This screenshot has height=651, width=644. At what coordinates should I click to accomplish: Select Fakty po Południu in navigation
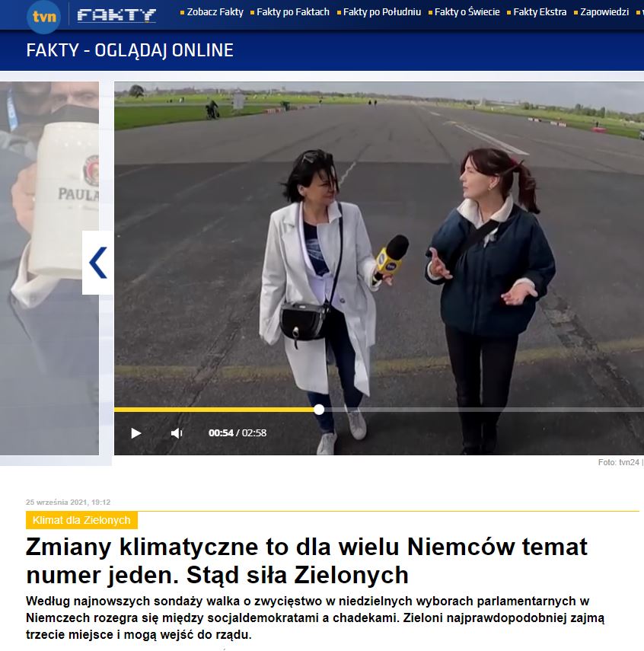(381, 12)
